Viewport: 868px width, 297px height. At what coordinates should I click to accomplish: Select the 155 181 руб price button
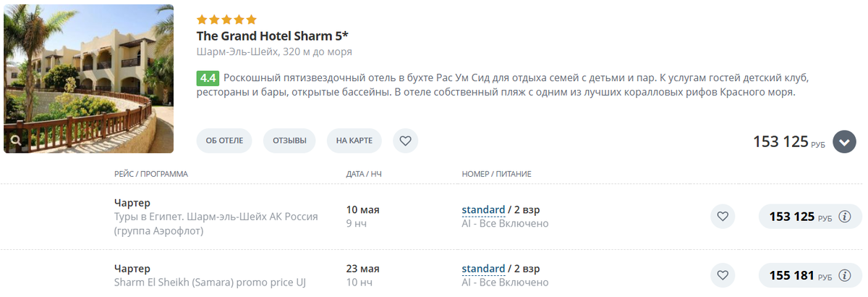810,275
